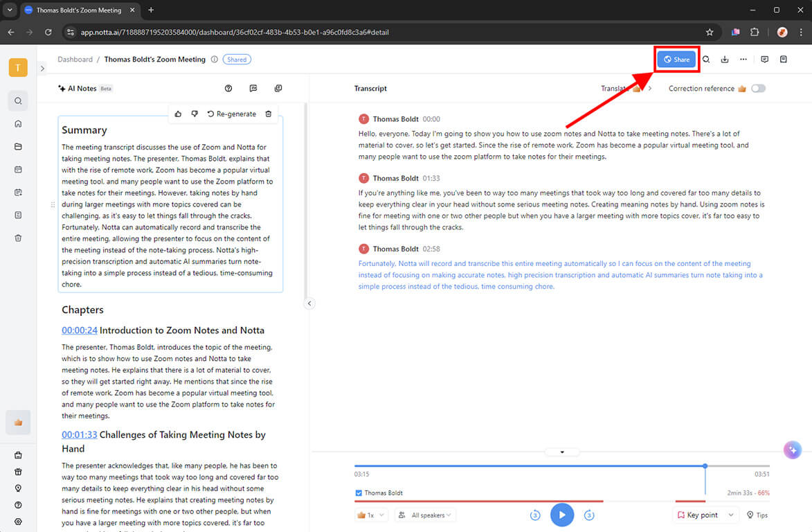This screenshot has height=532, width=812.
Task: Click the drag handle beside the summary
Action: click(x=53, y=204)
